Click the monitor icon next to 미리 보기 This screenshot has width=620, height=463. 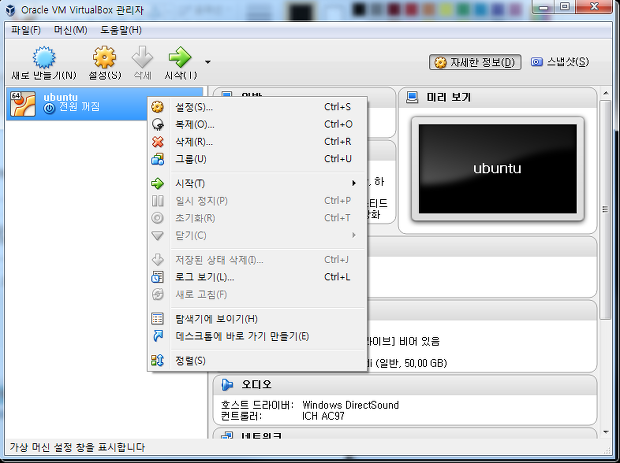point(412,97)
